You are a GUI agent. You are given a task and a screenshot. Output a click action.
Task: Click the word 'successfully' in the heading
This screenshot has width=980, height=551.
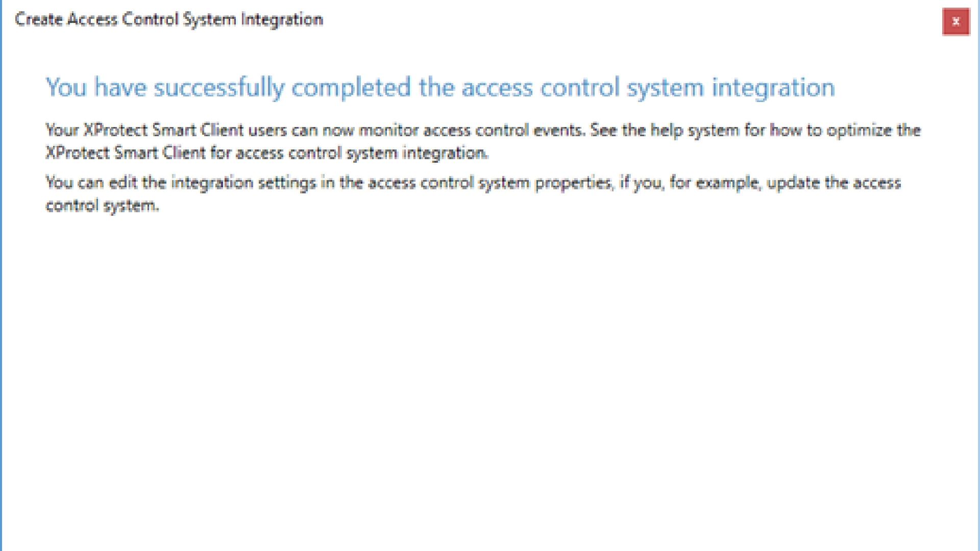[219, 88]
